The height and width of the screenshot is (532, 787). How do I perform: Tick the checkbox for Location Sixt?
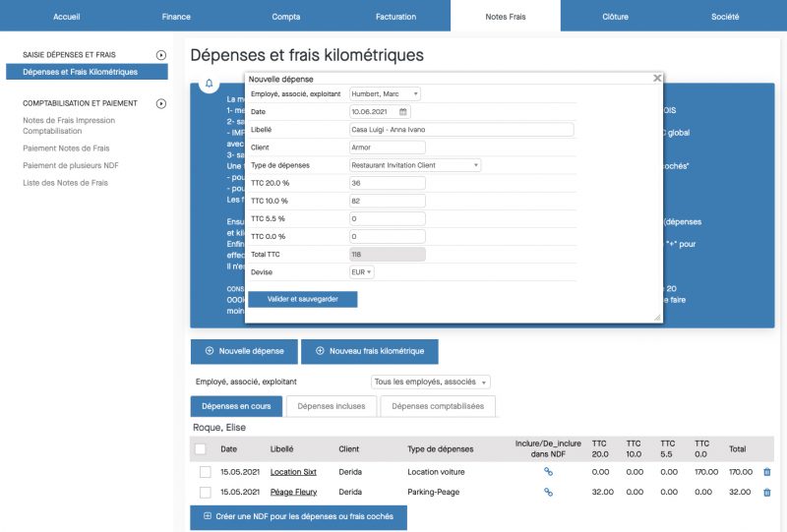click(205, 472)
